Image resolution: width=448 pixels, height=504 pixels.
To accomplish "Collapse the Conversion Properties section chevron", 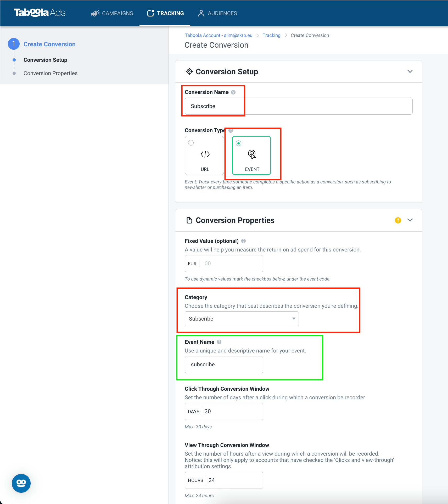I will [x=410, y=220].
